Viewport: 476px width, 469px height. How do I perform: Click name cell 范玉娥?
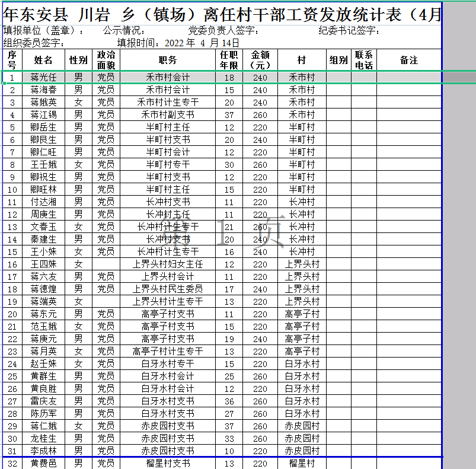click(43, 326)
